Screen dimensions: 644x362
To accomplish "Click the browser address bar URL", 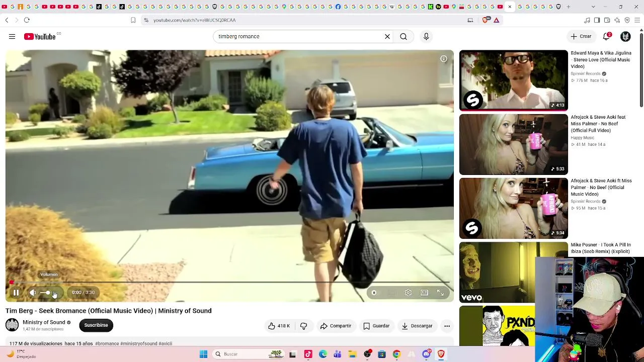I will tap(194, 20).
